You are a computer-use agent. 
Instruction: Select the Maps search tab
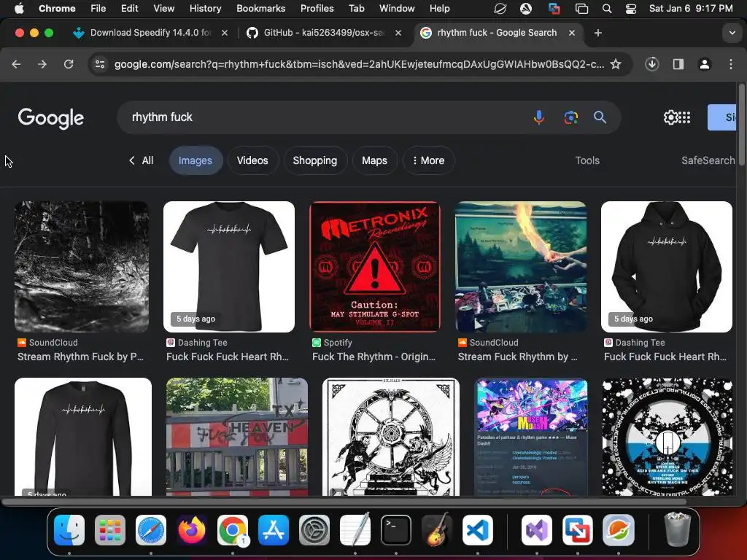pyautogui.click(x=374, y=160)
